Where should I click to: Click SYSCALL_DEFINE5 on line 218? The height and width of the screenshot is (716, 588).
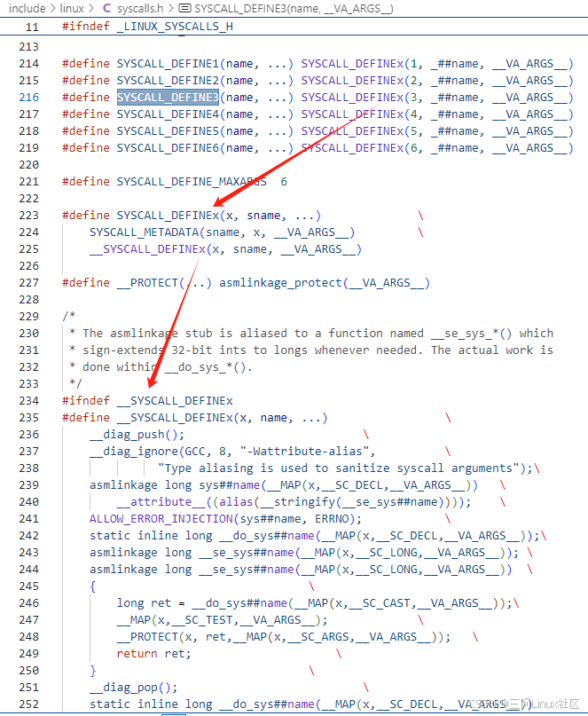168,131
